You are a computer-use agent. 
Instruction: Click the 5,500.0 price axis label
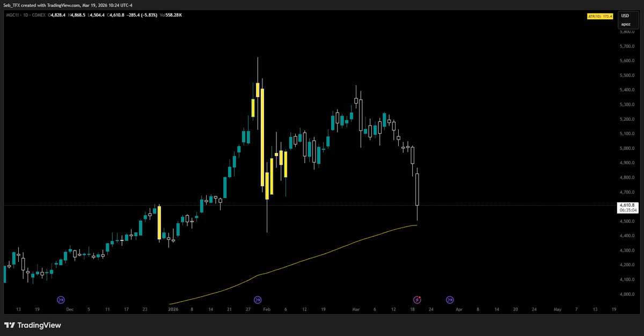628,75
